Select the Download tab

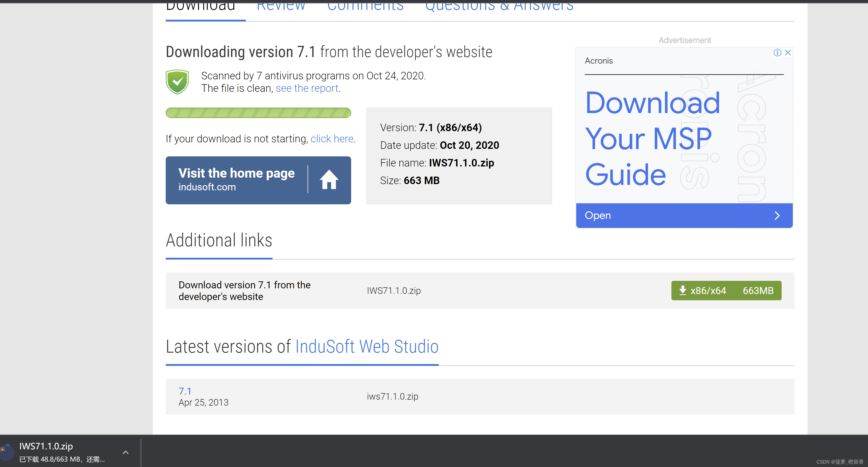pos(200,7)
